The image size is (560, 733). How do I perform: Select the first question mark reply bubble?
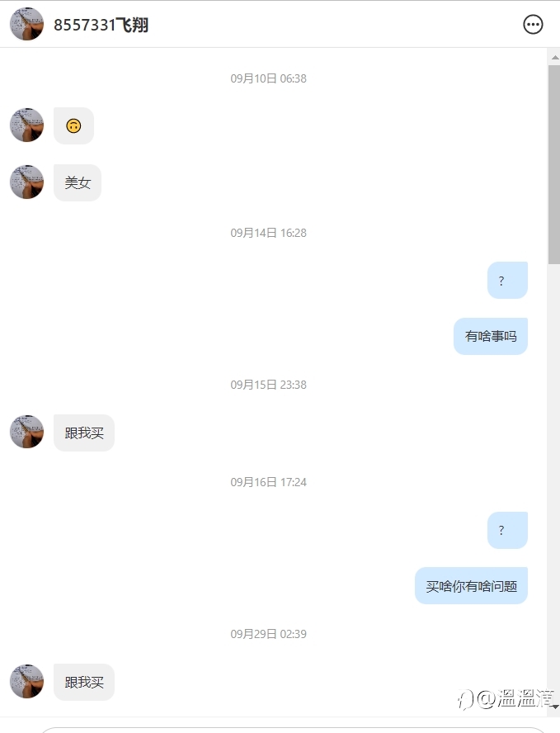click(508, 281)
